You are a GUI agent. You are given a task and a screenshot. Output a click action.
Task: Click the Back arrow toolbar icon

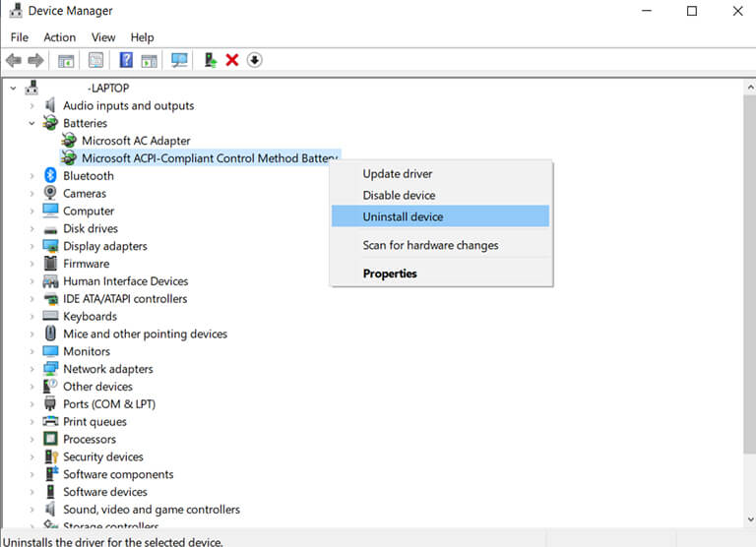pos(14,60)
